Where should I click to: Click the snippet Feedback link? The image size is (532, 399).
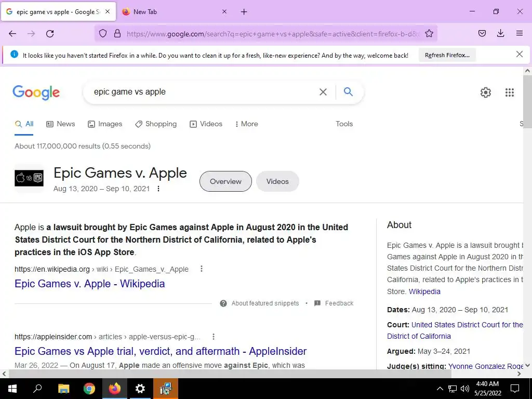tap(334, 303)
